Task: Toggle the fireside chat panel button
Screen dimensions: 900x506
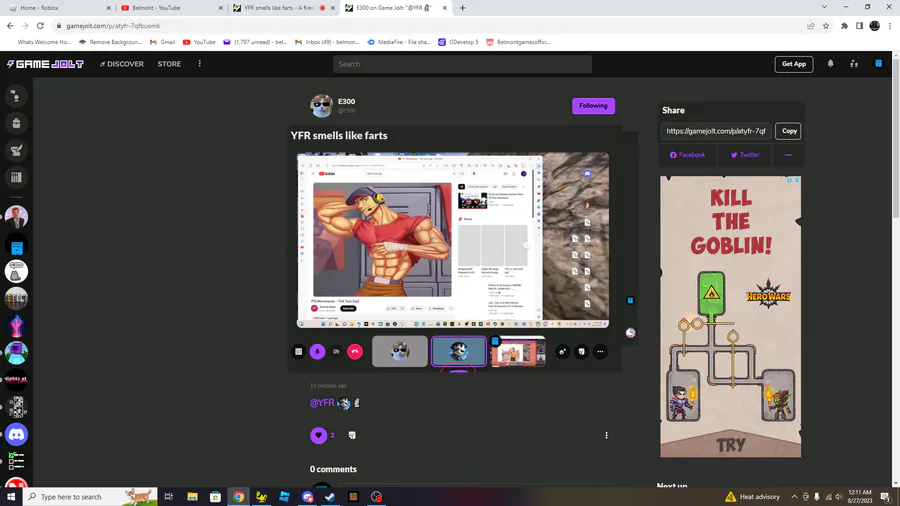Action: click(298, 352)
